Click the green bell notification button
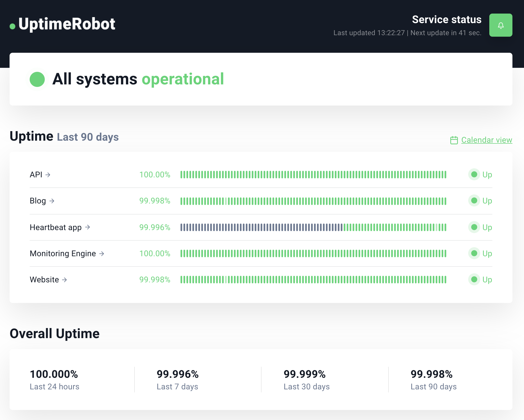The width and height of the screenshot is (524, 420). [x=500, y=25]
